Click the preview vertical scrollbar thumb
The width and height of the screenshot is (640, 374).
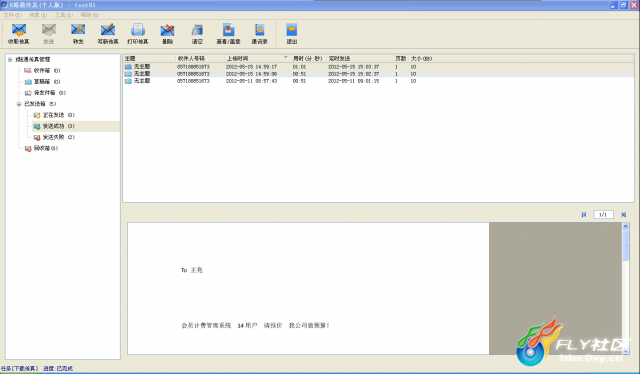click(x=625, y=245)
